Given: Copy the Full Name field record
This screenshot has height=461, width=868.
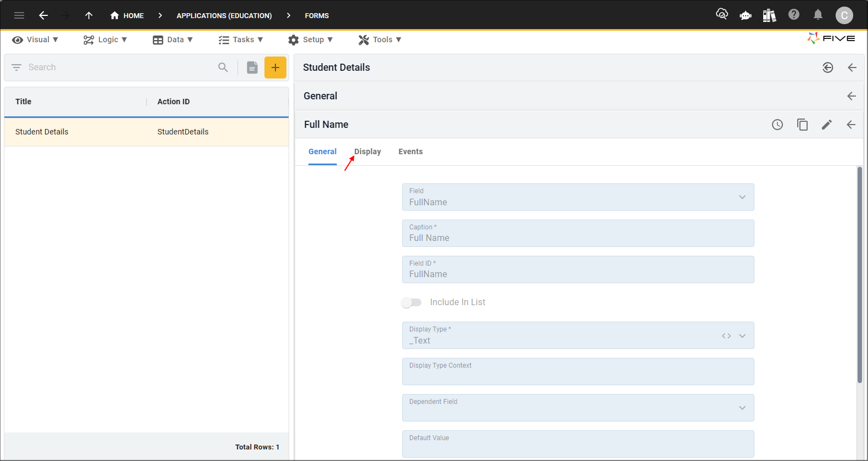Looking at the screenshot, I should [802, 125].
